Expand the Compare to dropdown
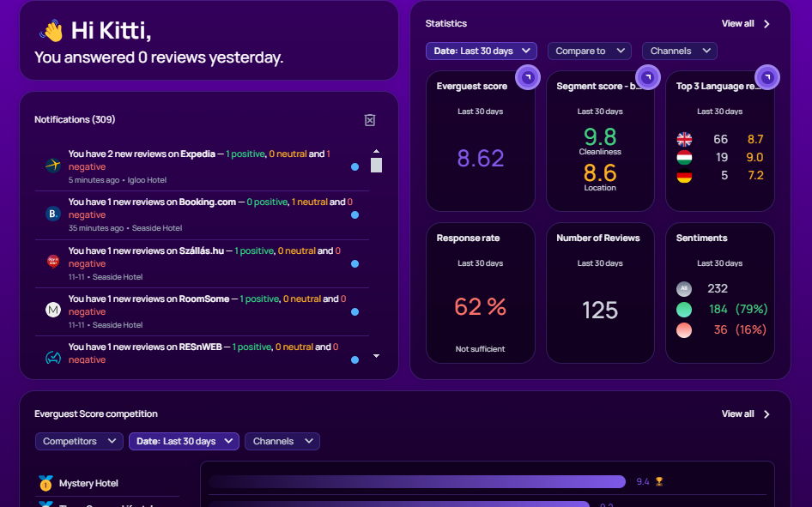812x507 pixels. [x=590, y=51]
